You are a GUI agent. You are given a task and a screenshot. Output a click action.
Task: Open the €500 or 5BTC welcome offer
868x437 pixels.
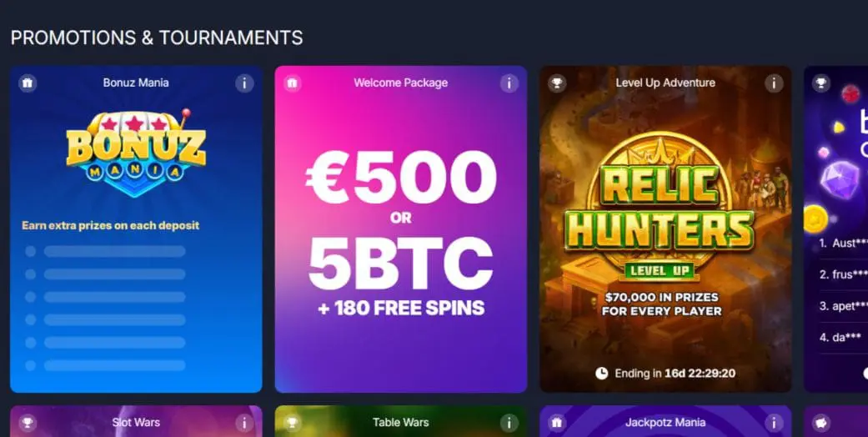click(x=401, y=229)
